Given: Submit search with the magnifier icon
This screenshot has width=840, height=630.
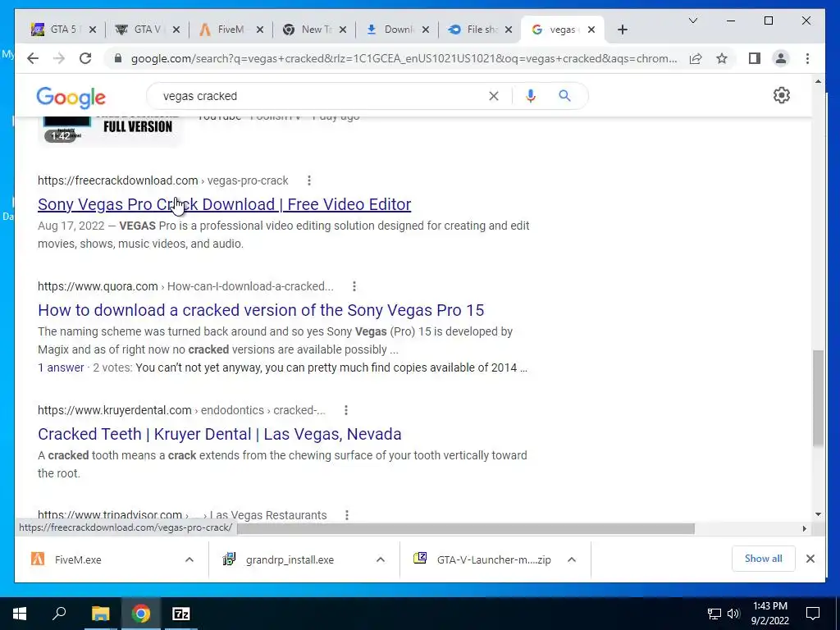Looking at the screenshot, I should 564,96.
